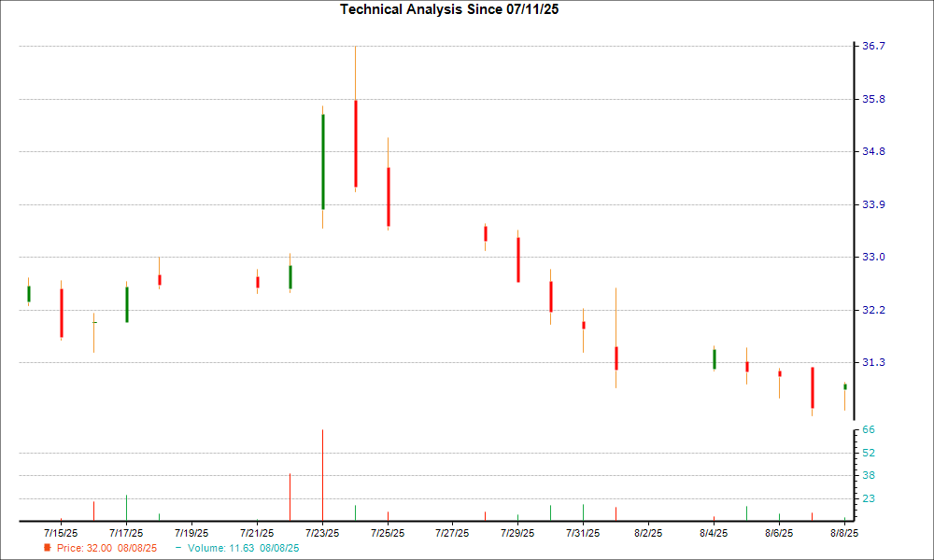Image resolution: width=934 pixels, height=560 pixels.
Task: Click the 31.3 price axis label
Action: [874, 362]
